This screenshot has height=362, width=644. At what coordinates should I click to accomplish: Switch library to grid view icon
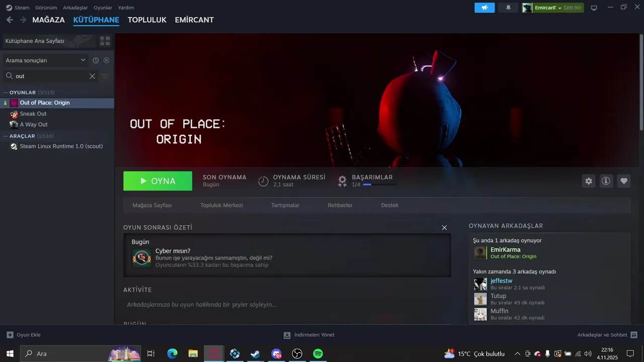point(105,41)
